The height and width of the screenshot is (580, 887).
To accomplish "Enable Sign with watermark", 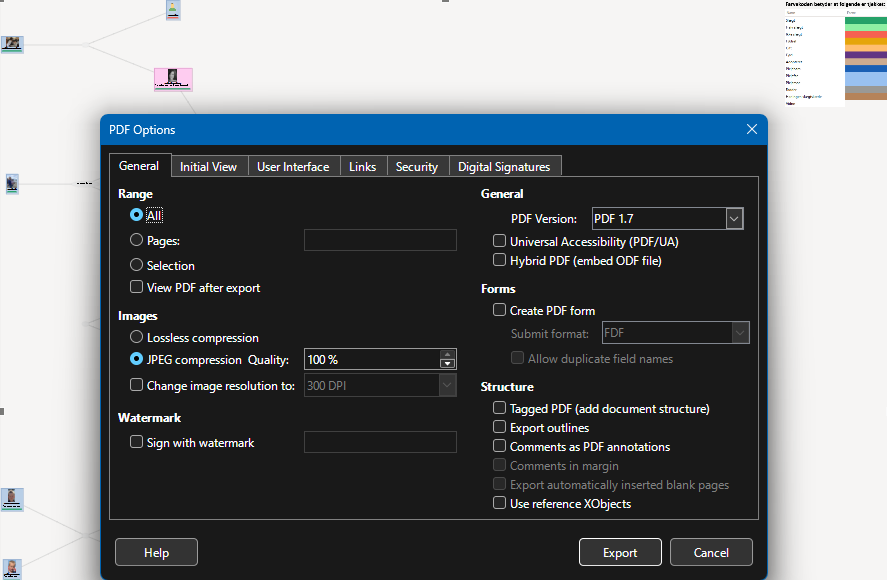I will click(x=136, y=441).
